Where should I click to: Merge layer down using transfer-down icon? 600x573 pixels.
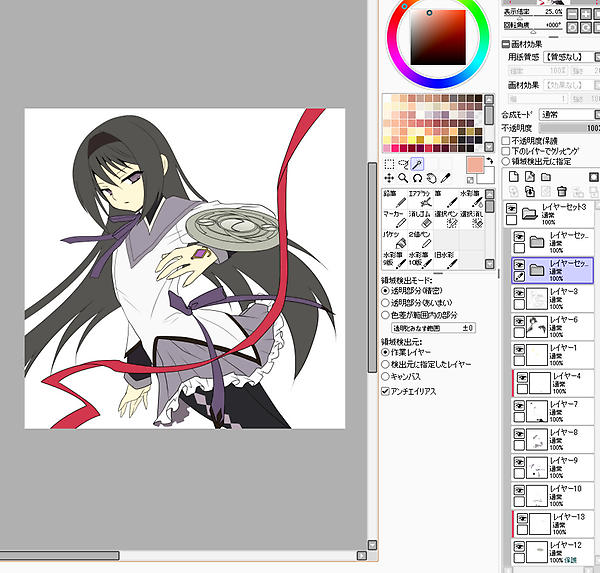[x=530, y=191]
